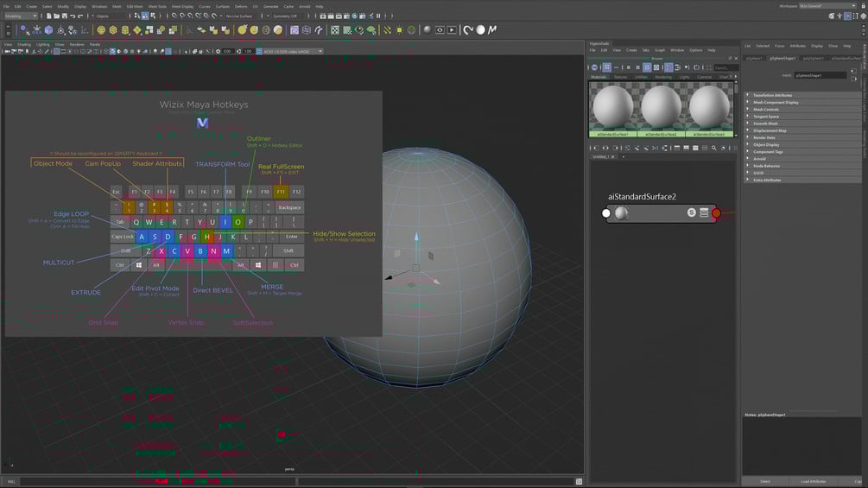The image size is (868, 488).
Task: Click the open scene folder icon
Action: tap(56, 16)
